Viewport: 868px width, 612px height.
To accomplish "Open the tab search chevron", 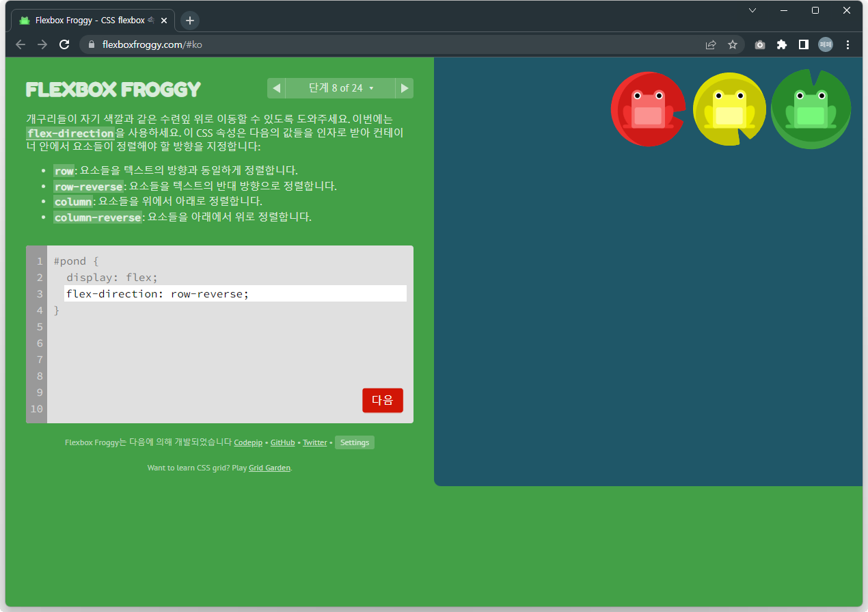I will tap(752, 10).
